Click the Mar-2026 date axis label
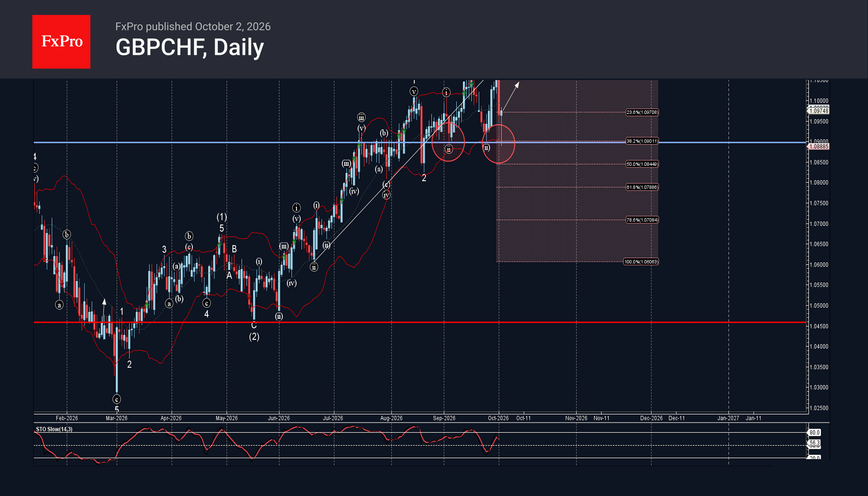Image resolution: width=868 pixels, height=496 pixels. coord(117,418)
